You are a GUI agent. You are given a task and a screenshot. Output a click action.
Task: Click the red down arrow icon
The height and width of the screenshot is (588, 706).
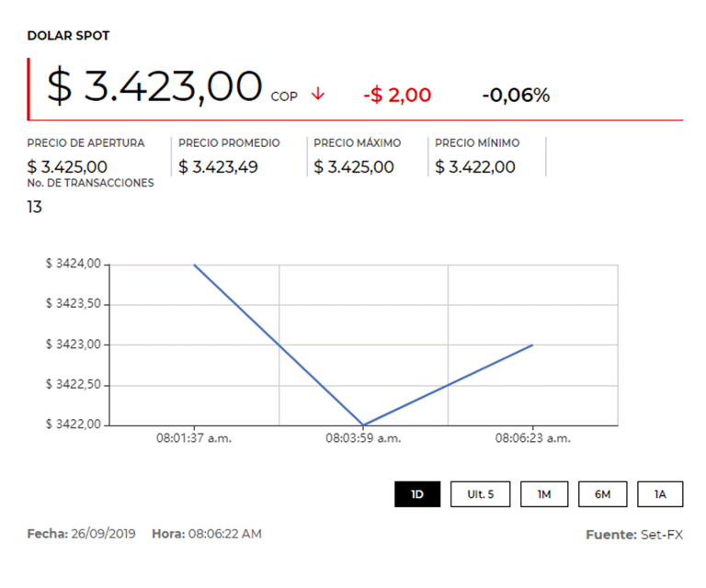(x=318, y=94)
